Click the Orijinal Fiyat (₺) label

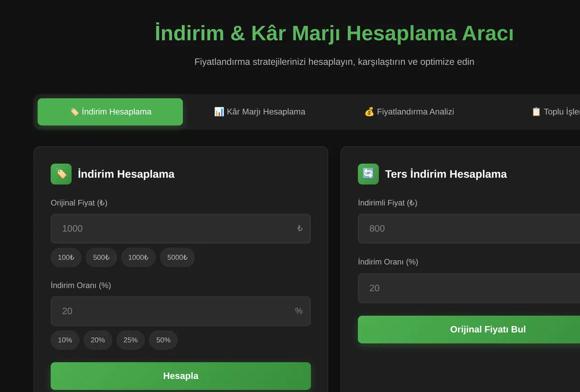(x=79, y=203)
